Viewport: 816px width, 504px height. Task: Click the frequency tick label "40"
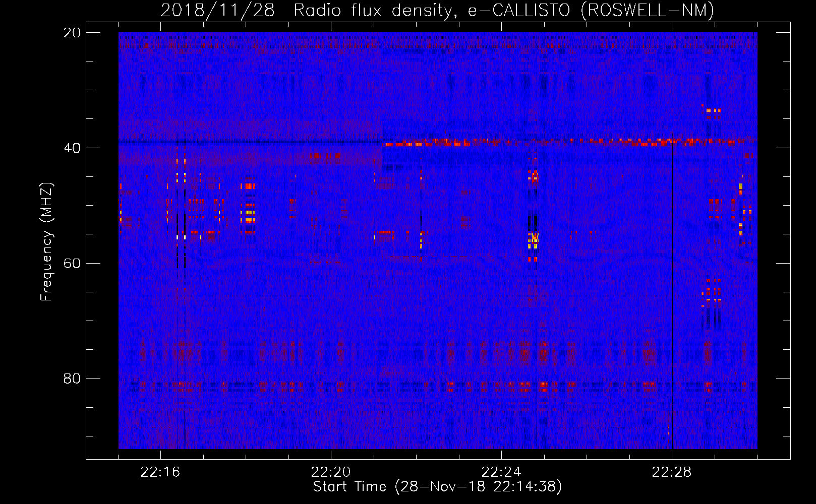72,148
